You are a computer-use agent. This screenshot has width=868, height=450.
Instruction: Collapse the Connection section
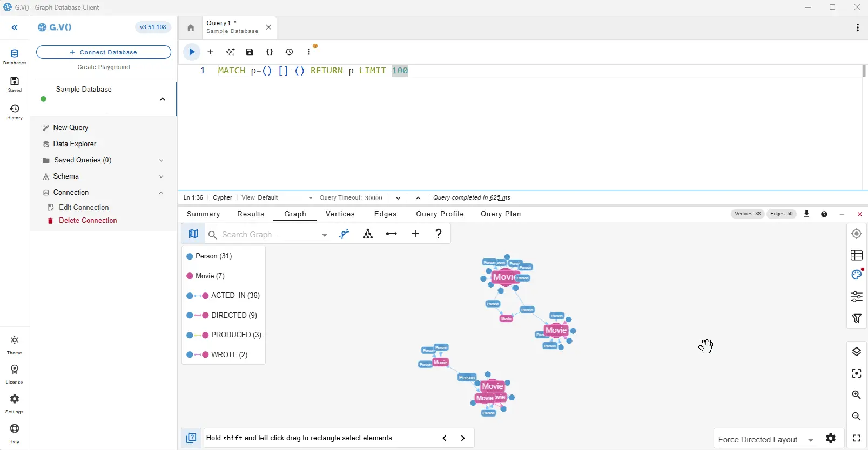(x=161, y=193)
